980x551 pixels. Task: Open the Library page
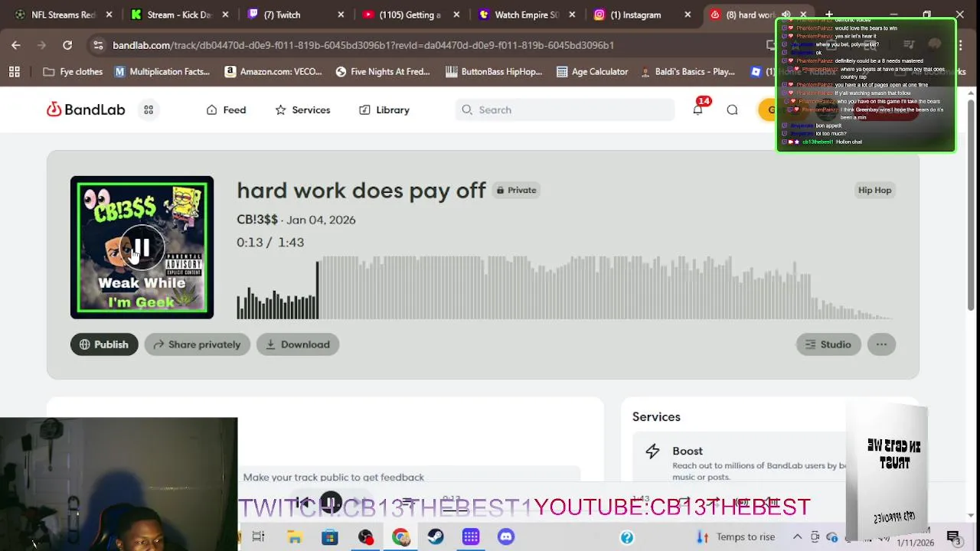384,109
